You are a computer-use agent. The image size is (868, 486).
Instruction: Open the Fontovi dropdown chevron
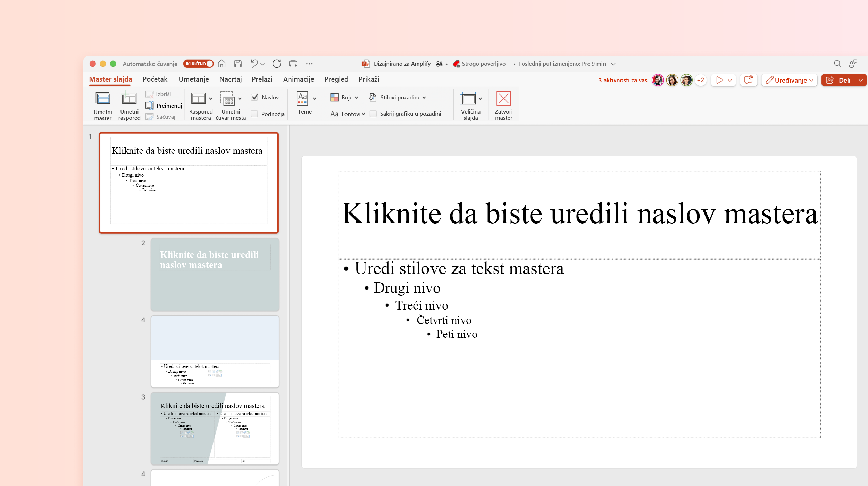point(364,114)
